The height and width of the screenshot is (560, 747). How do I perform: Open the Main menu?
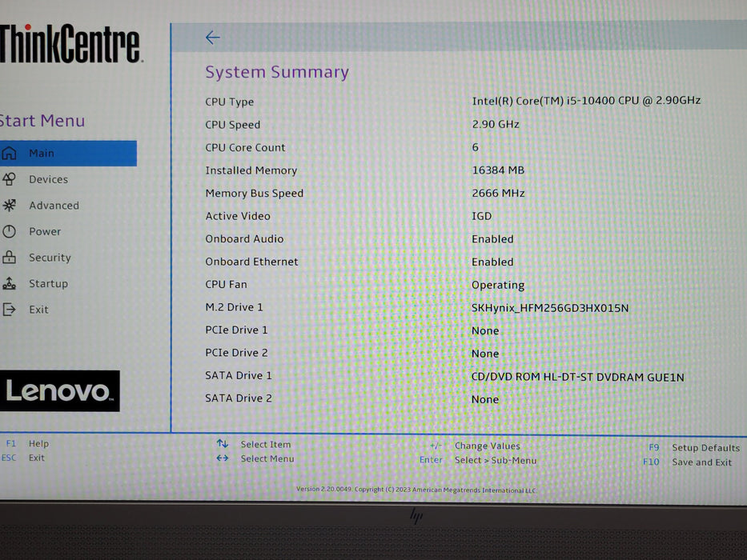pos(68,154)
